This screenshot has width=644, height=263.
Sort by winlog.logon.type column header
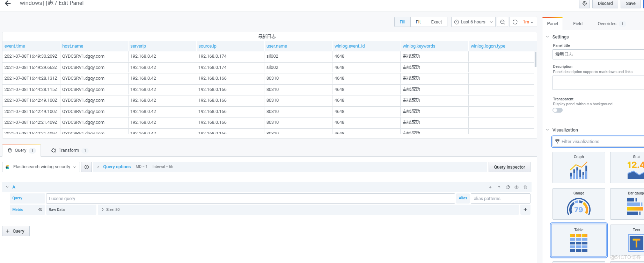[488, 46]
